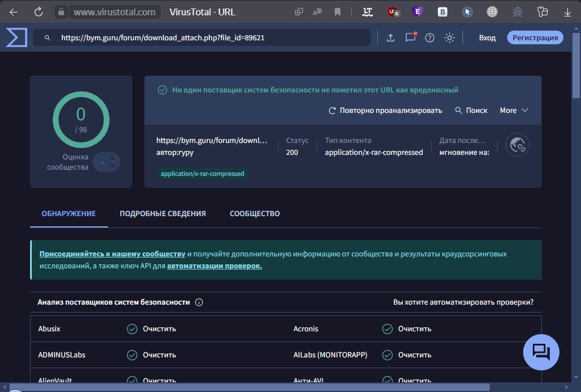Open the help question mark icon
Viewport: 581px width, 392px height.
tap(430, 37)
